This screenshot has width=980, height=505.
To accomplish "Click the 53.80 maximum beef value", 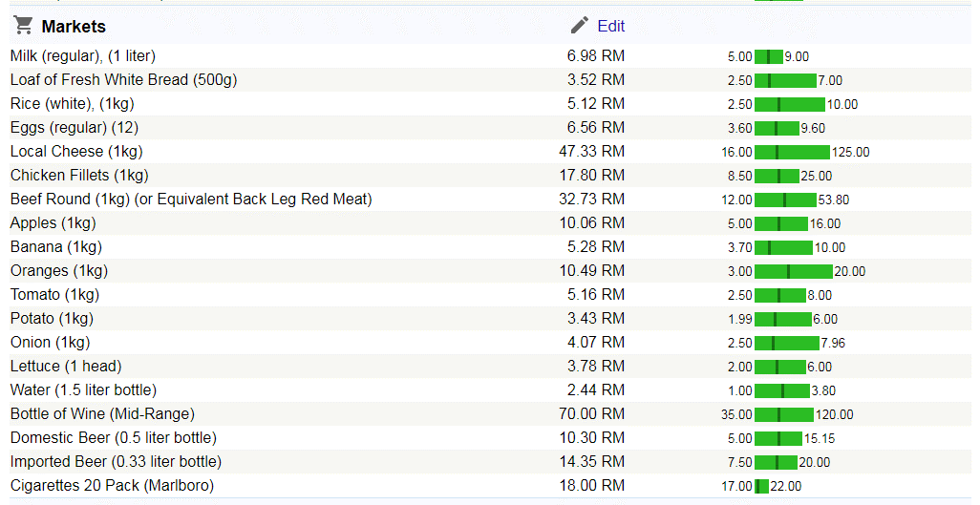I will point(834,200).
